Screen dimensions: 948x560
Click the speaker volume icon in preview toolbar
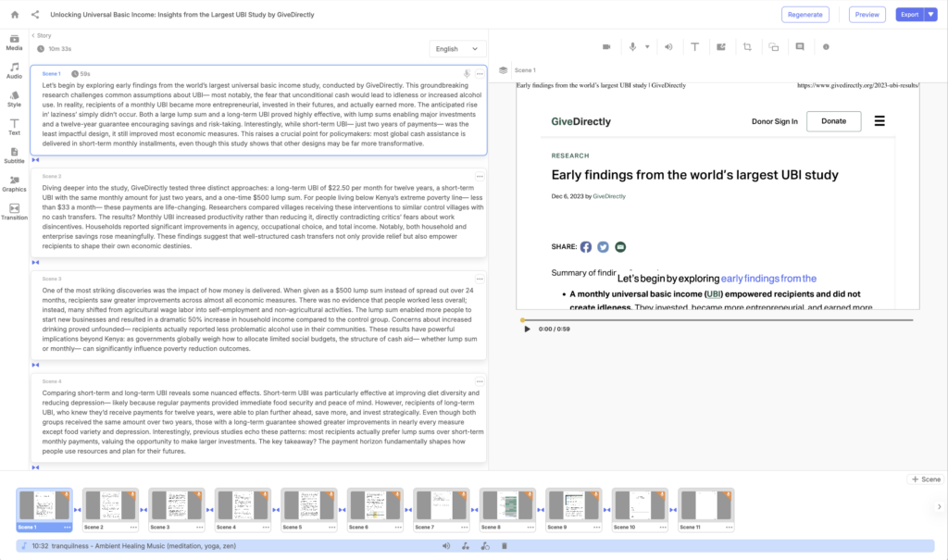tap(668, 46)
